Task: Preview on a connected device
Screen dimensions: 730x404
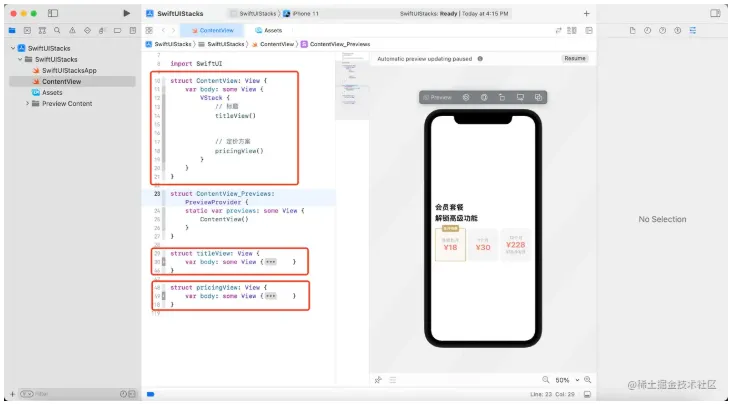Action: tap(520, 98)
